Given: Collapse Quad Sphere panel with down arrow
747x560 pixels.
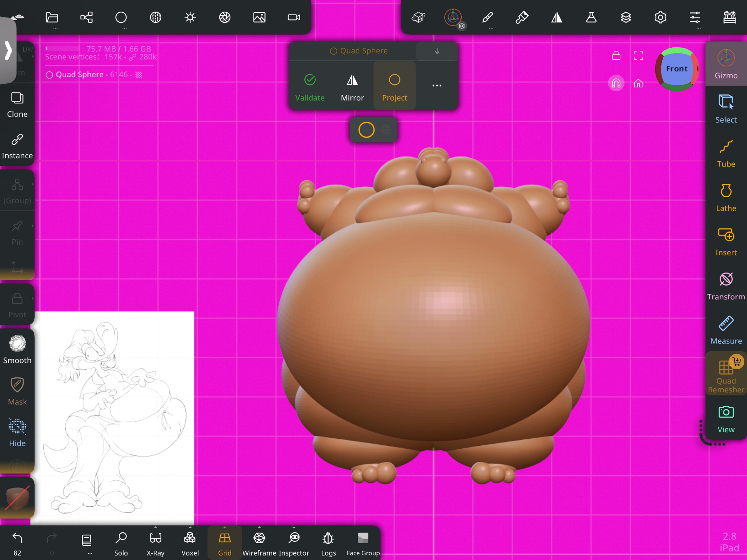Looking at the screenshot, I should (x=437, y=51).
